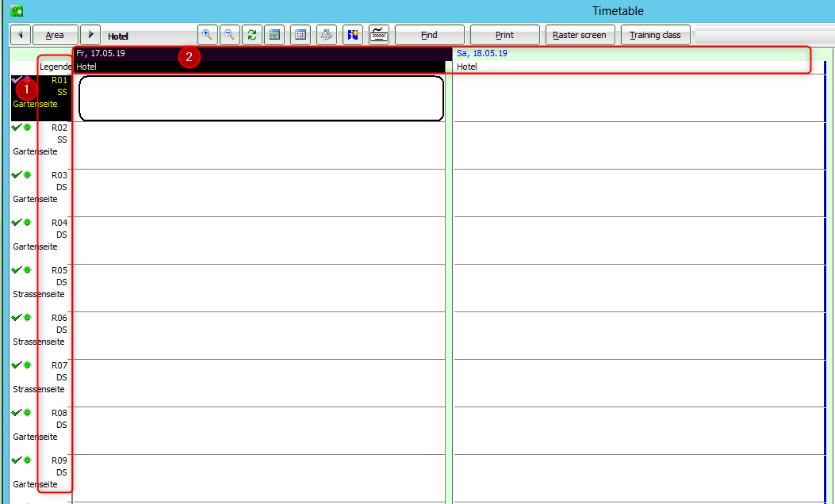
Task: Select the outlined R01 Friday booking cell
Action: pos(261,98)
